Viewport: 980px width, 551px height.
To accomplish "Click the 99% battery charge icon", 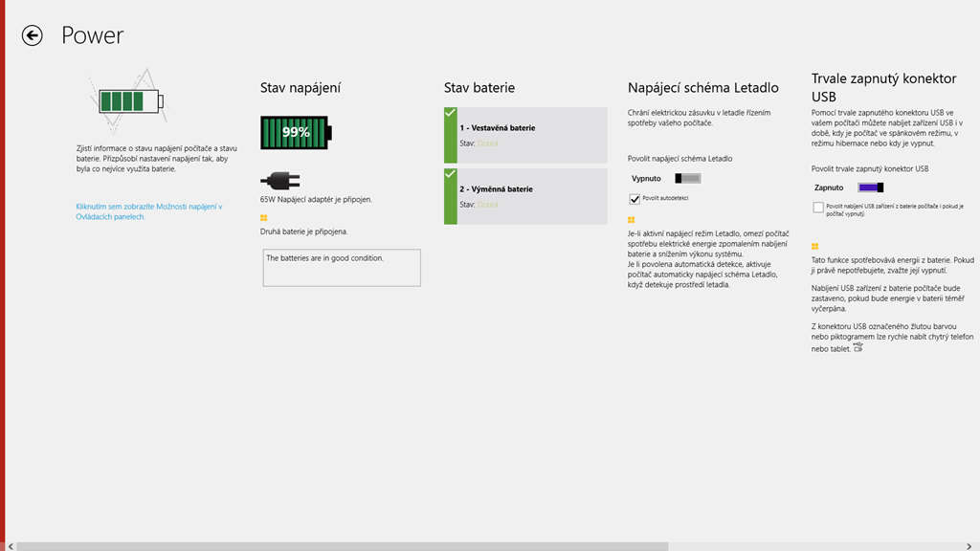I will [x=295, y=132].
